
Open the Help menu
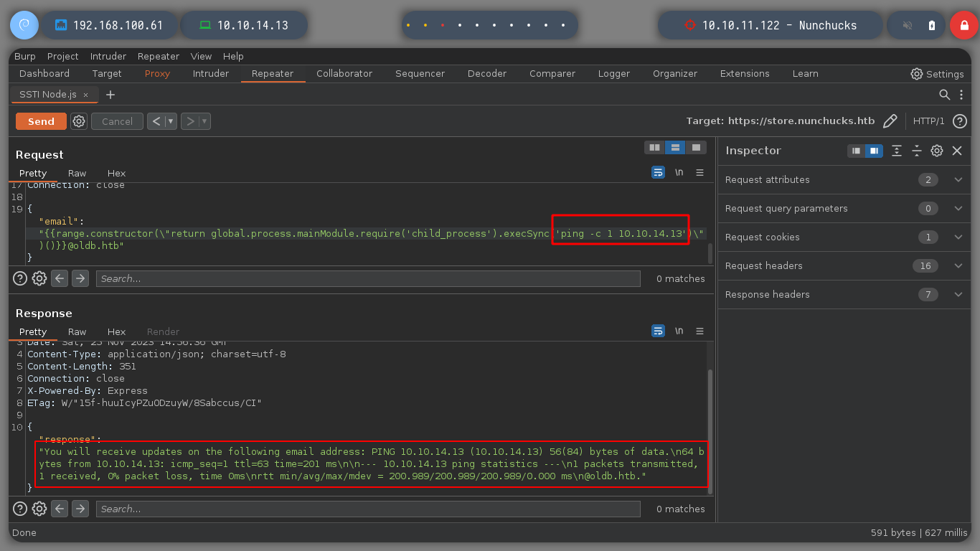coord(233,56)
